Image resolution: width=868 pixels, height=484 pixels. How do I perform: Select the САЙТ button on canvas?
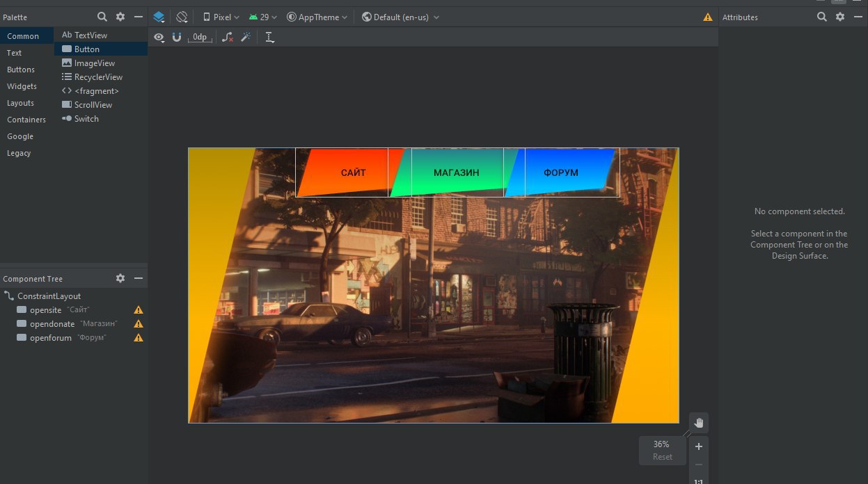pos(354,172)
